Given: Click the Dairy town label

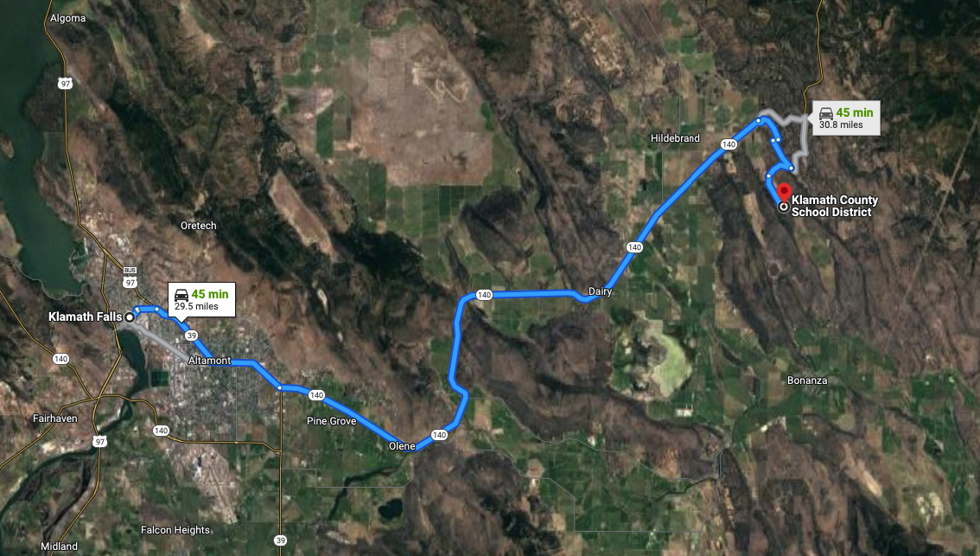Looking at the screenshot, I should click(600, 291).
